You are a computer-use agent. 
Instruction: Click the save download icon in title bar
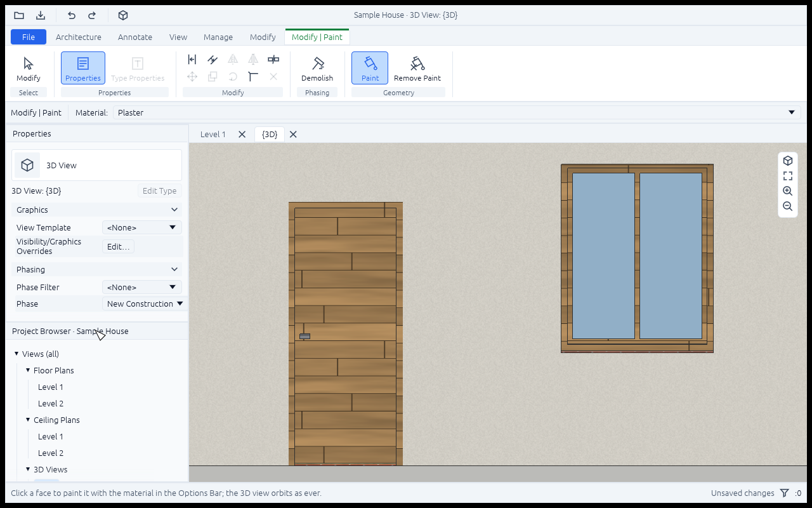click(41, 15)
